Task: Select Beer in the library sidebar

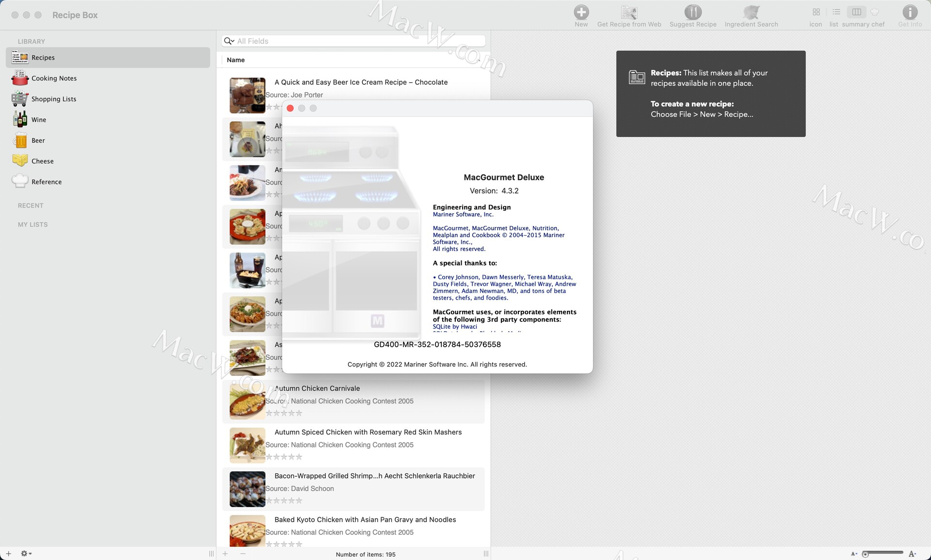Action: [x=108, y=141]
